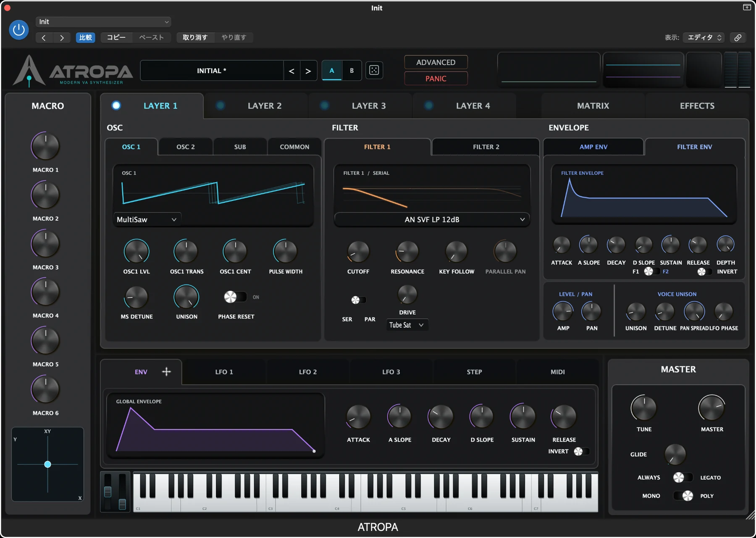Viewport: 756px width, 538px height.
Task: Open the エディタ view selector
Action: point(703,37)
